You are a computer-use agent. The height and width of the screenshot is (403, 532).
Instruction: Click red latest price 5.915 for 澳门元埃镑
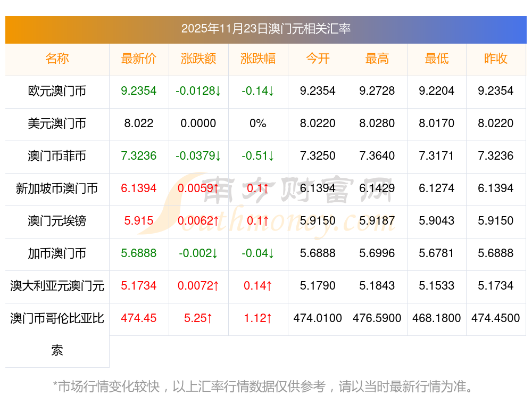pyautogui.click(x=139, y=220)
